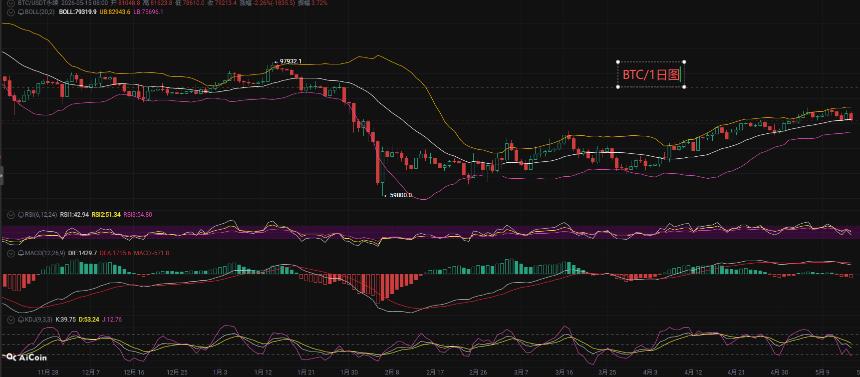Select the RSI2:51.34 value

coord(106,215)
